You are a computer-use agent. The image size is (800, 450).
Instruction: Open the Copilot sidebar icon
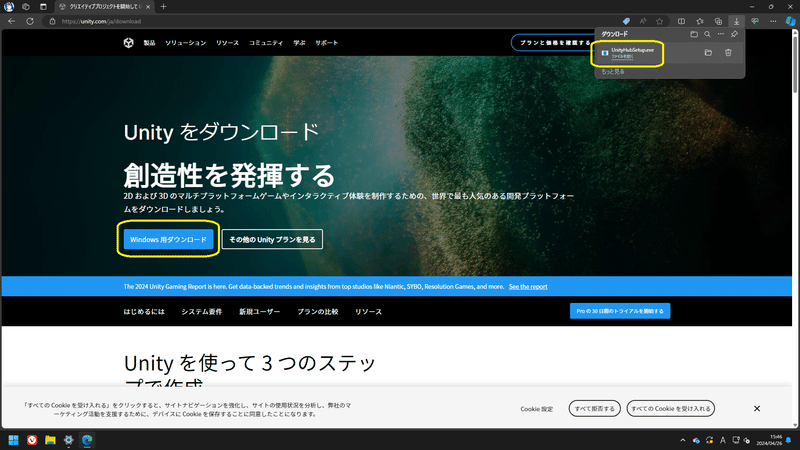790,21
